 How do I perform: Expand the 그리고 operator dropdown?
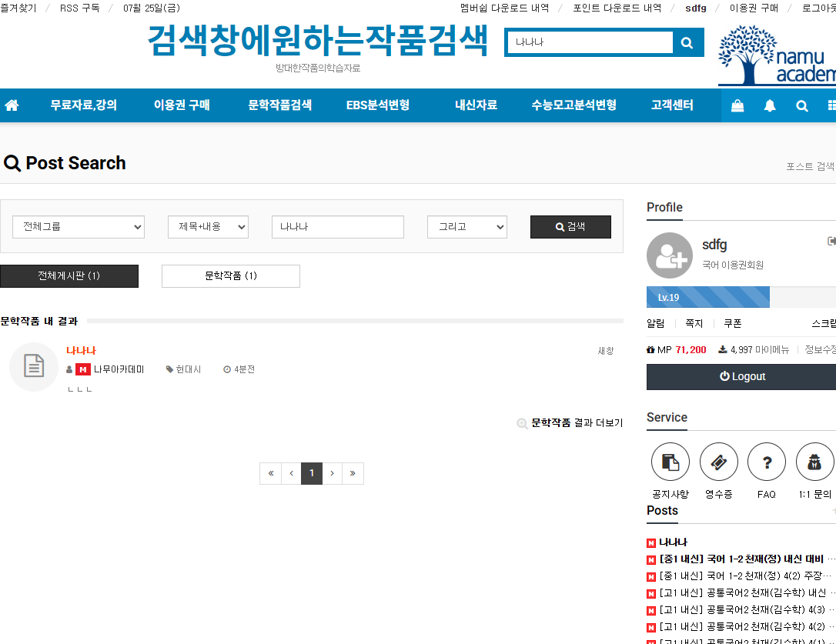pyautogui.click(x=467, y=227)
